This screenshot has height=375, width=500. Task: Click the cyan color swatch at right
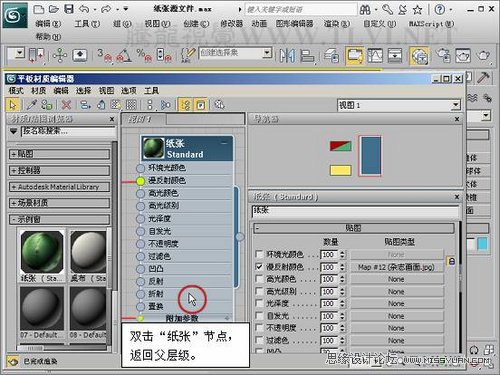[x=482, y=244]
